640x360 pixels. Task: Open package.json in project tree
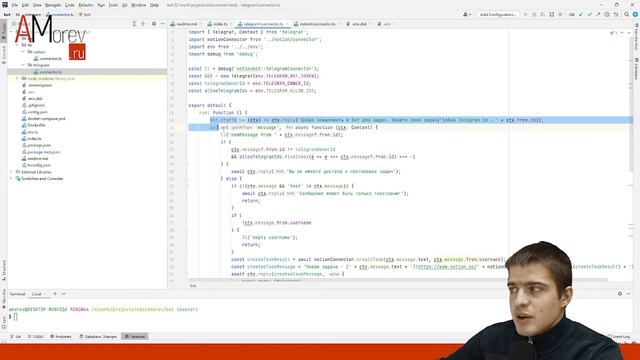pyautogui.click(x=36, y=145)
